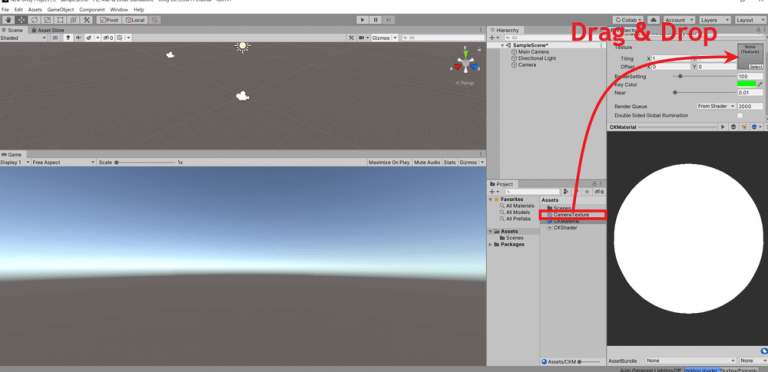Click the snap settings icon after Local
Viewport: 768px width, 372px height.
click(x=155, y=20)
